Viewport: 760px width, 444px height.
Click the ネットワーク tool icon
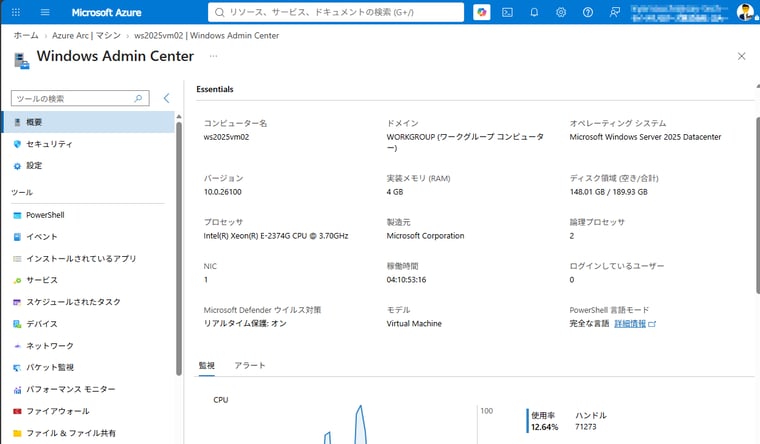[17, 346]
